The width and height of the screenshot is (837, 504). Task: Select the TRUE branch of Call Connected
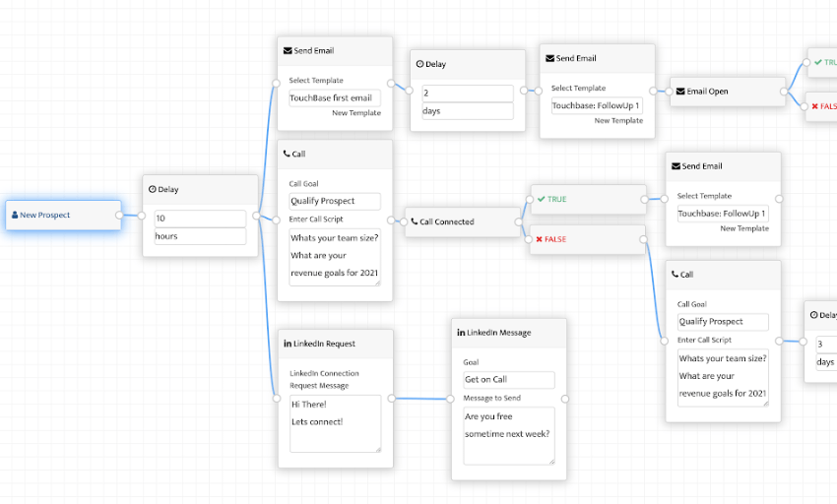[x=588, y=199]
